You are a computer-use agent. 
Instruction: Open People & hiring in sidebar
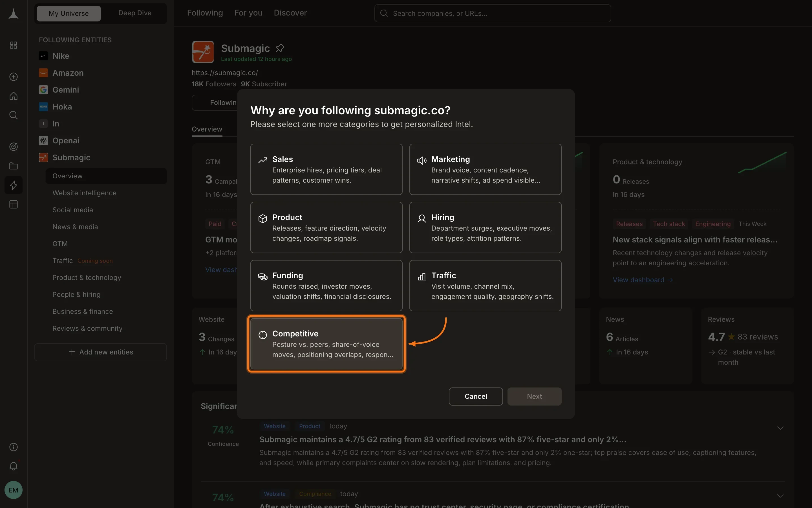pyautogui.click(x=76, y=294)
